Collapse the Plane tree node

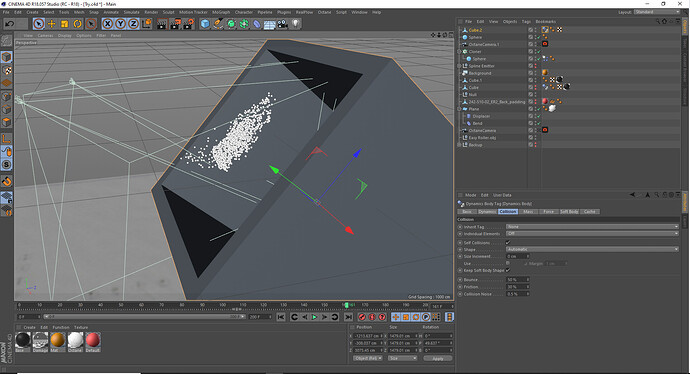click(459, 109)
